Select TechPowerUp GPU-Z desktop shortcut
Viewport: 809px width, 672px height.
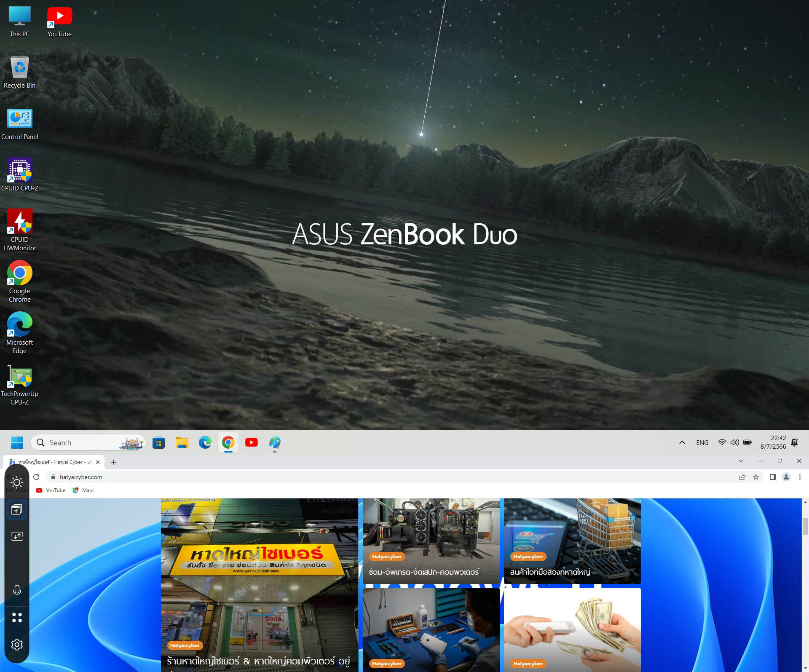pos(19,384)
